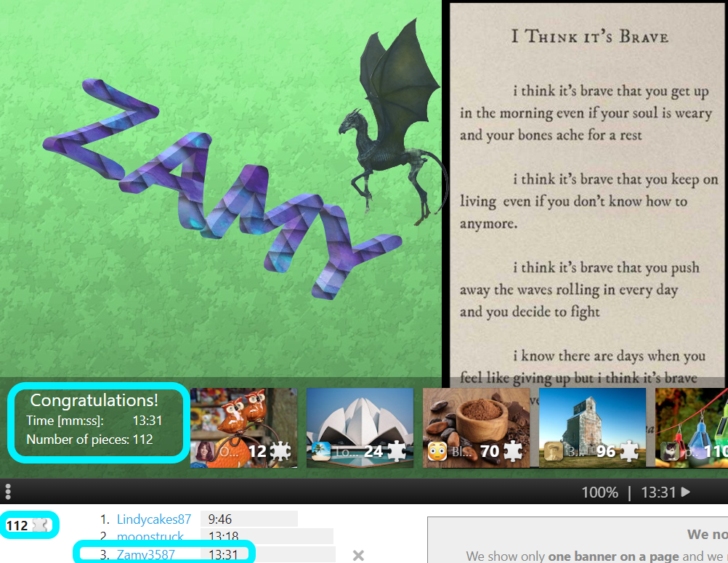Click the puzzle piece icon beside 96
The height and width of the screenshot is (563, 728).
629,451
